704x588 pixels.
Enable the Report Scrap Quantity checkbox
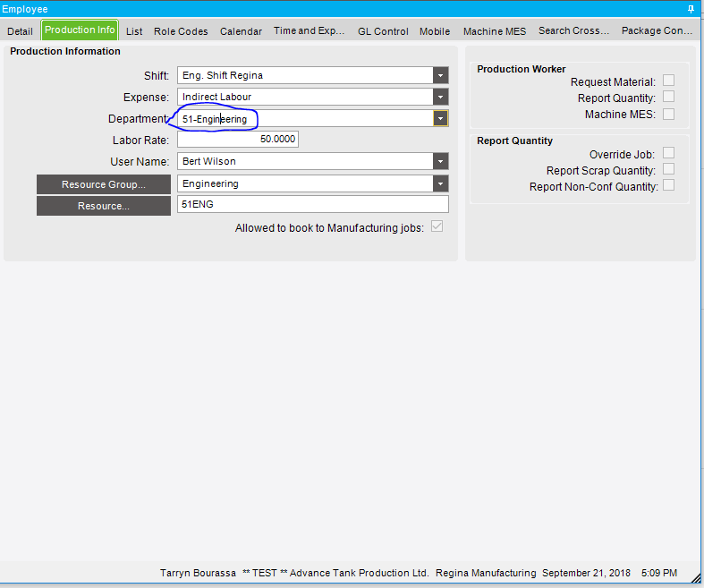point(668,169)
